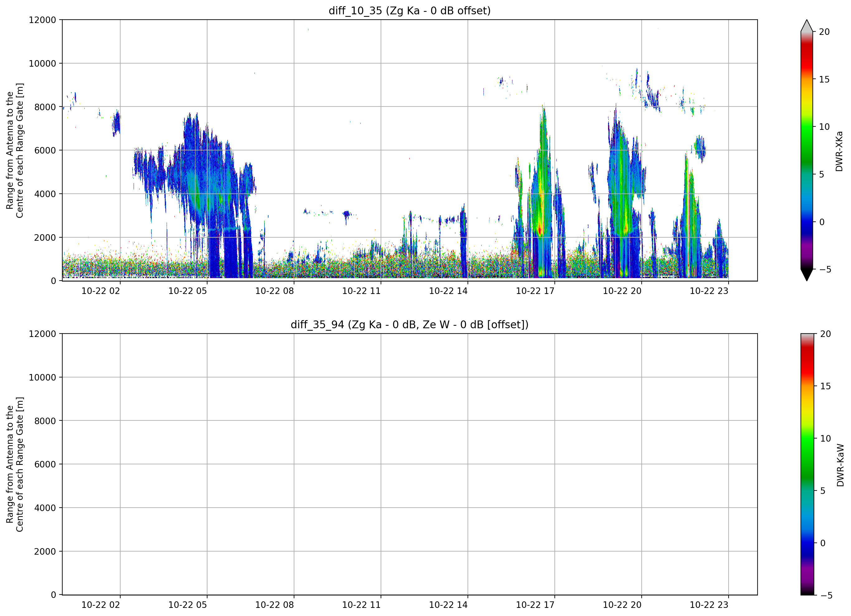Click the '−5' tick on DWR-KaW colorbar

(826, 596)
